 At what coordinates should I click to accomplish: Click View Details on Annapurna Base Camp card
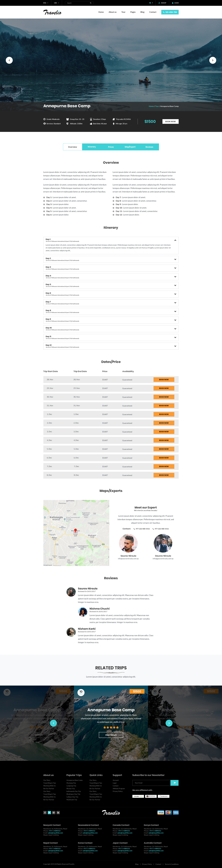pyautogui.click(x=111, y=735)
